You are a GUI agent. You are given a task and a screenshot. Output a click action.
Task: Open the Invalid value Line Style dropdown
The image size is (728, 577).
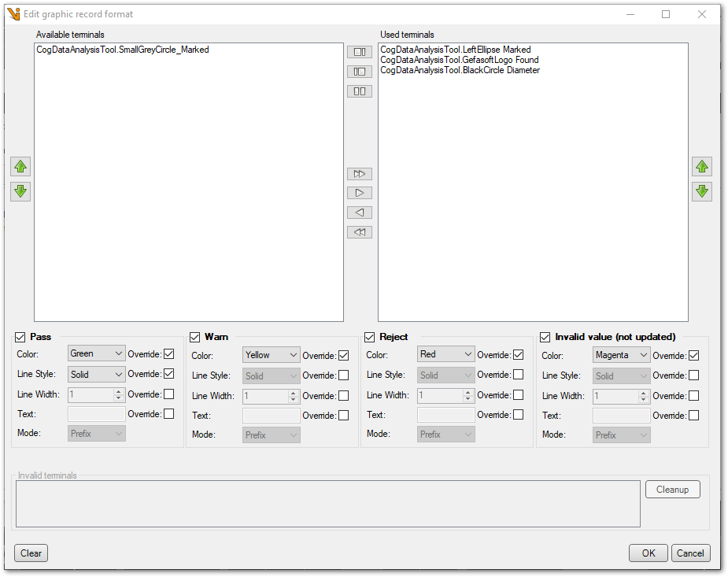[x=621, y=375]
